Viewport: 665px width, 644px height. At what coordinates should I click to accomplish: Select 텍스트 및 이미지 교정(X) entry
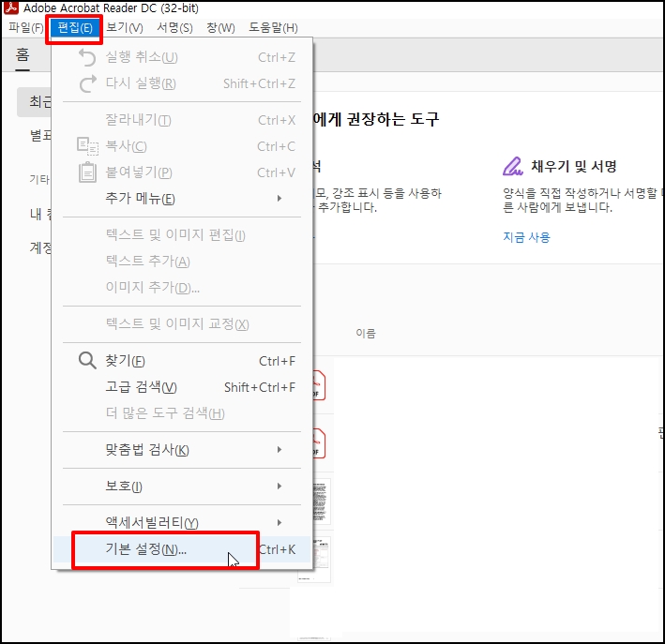182,324
